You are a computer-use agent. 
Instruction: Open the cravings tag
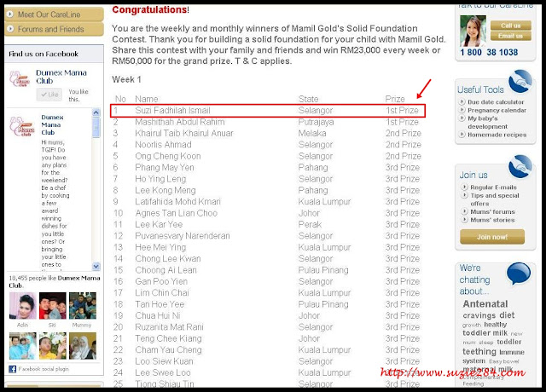(479, 315)
